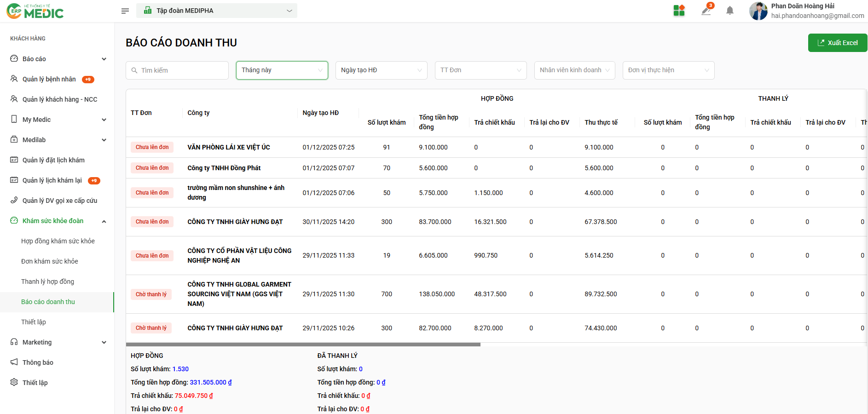This screenshot has height=414, width=868.
Task: Click the ERP Medic logo
Action: coord(35,11)
